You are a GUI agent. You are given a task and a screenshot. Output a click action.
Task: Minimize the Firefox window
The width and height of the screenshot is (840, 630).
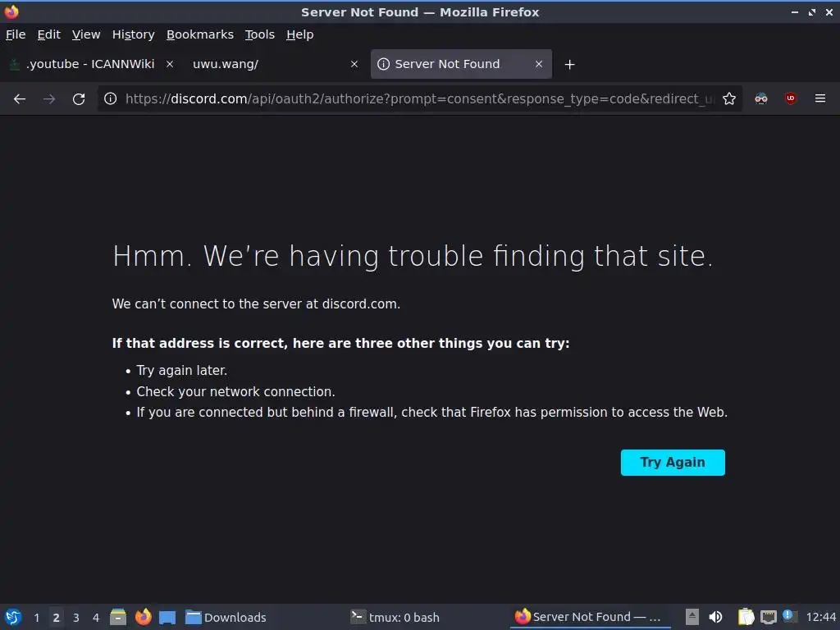[795, 11]
